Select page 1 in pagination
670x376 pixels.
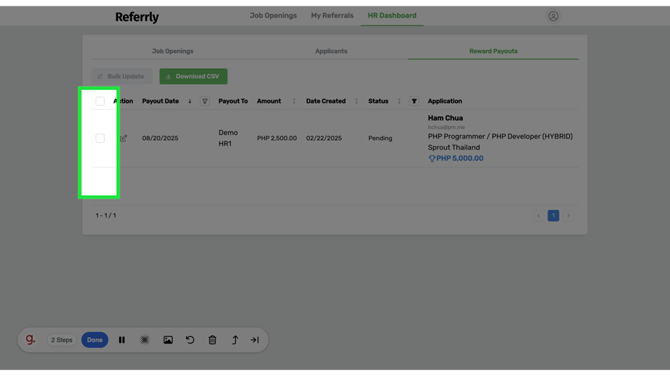point(553,216)
